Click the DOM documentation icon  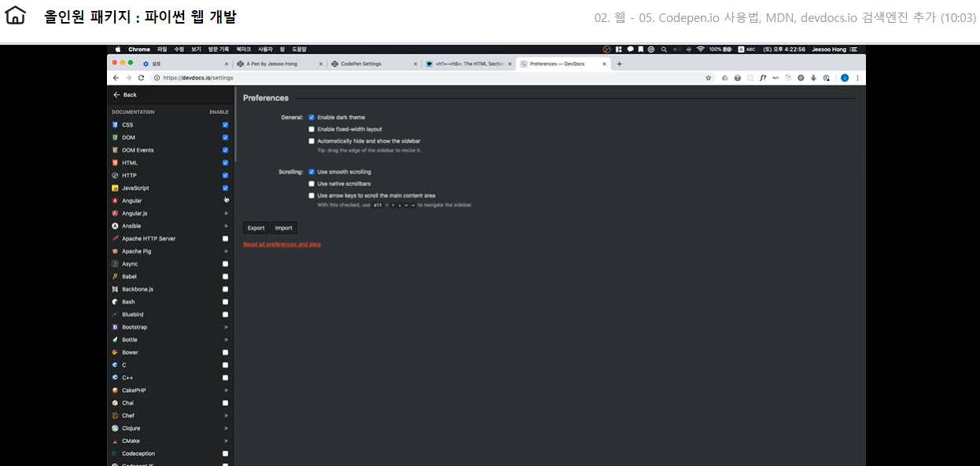pyautogui.click(x=115, y=138)
